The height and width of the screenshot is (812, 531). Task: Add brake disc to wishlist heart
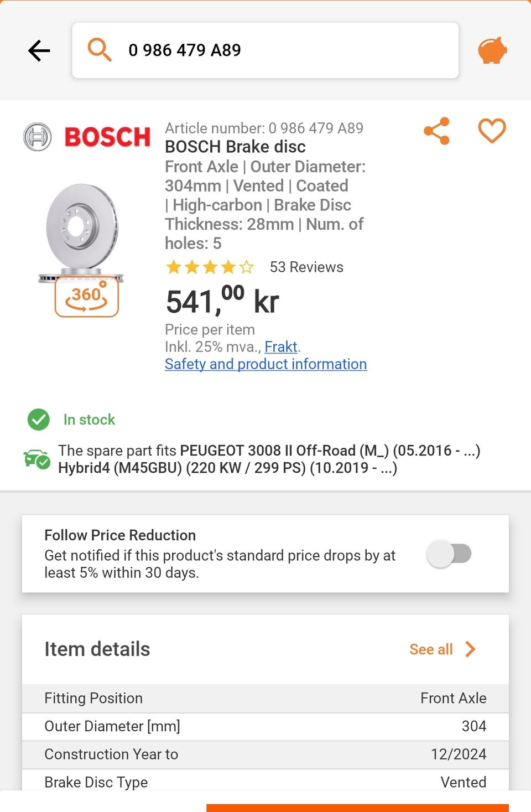[x=492, y=131]
